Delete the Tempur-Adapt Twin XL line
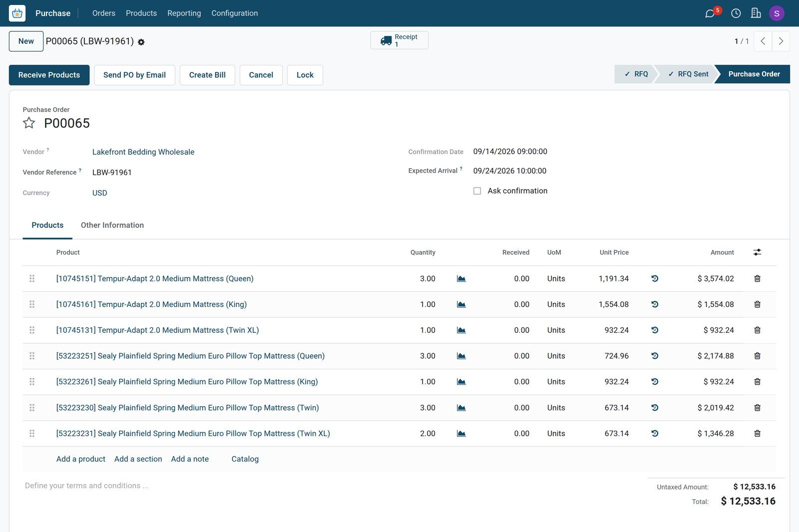Image resolution: width=799 pixels, height=532 pixels. coord(758,330)
